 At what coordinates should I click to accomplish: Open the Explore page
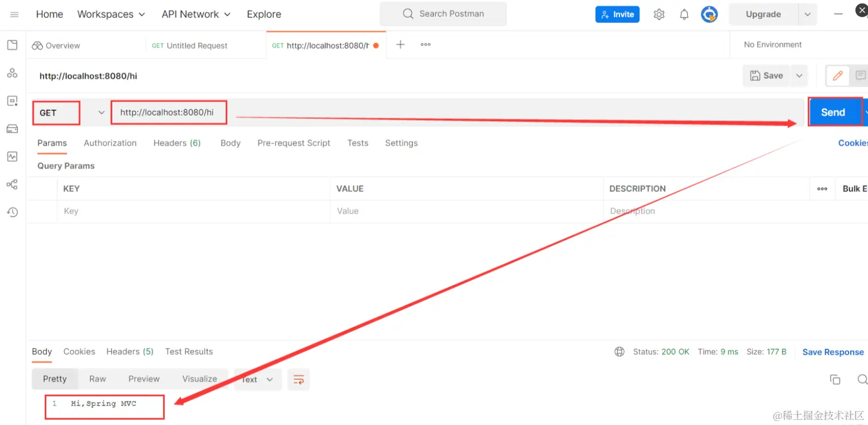(264, 14)
